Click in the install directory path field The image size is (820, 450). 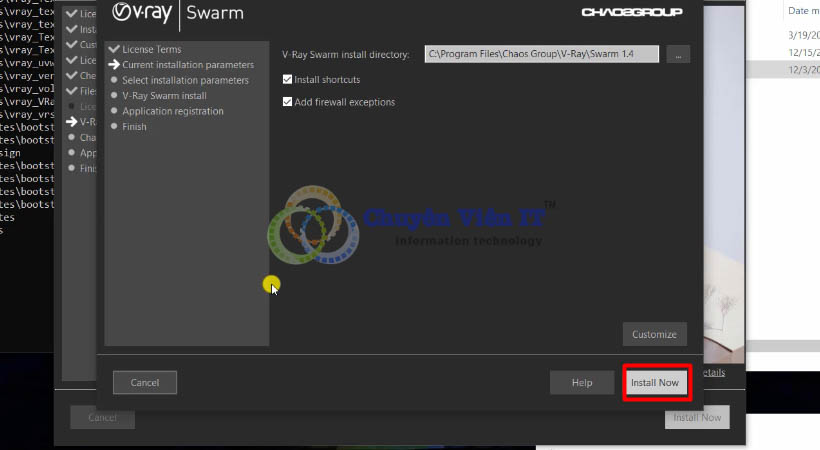[x=541, y=54]
